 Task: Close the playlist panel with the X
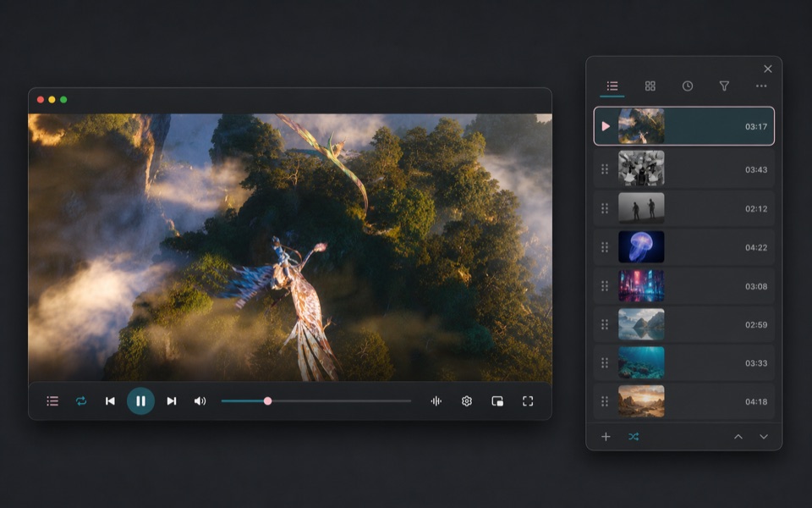[768, 69]
